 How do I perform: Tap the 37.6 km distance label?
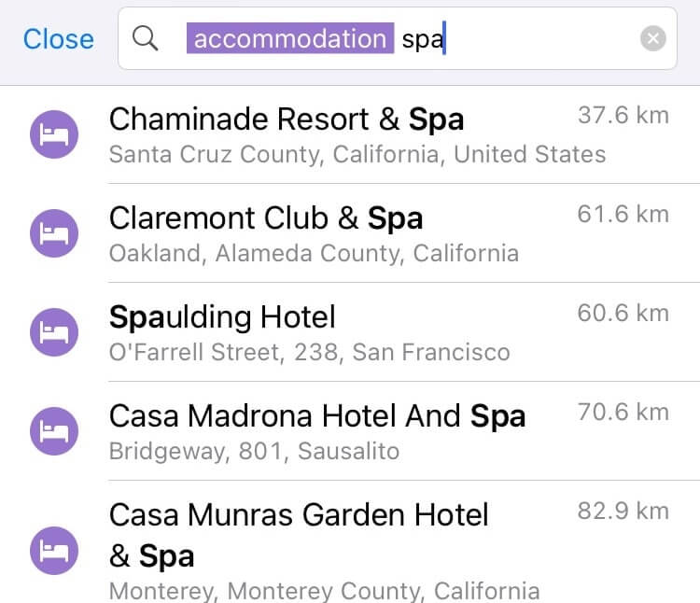tap(623, 116)
